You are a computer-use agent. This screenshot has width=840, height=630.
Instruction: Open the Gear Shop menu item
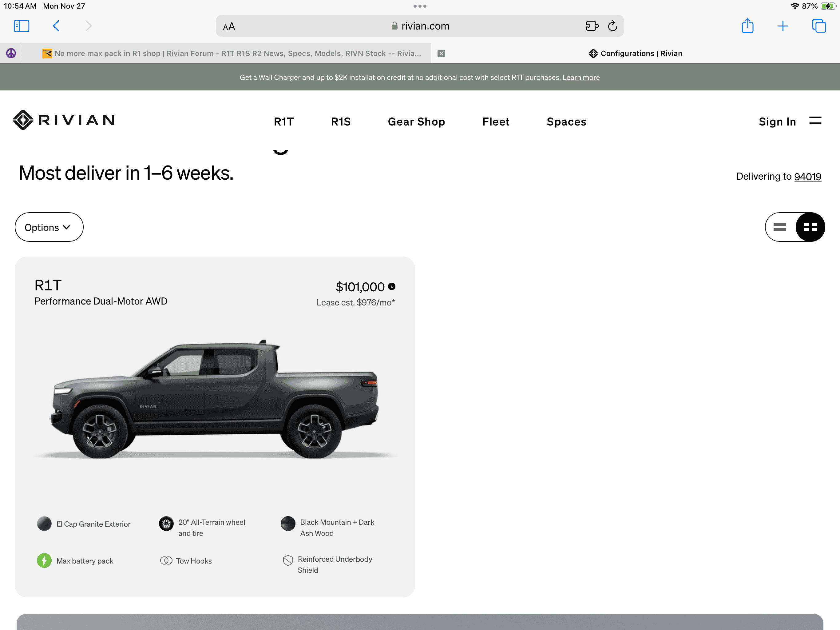point(416,122)
